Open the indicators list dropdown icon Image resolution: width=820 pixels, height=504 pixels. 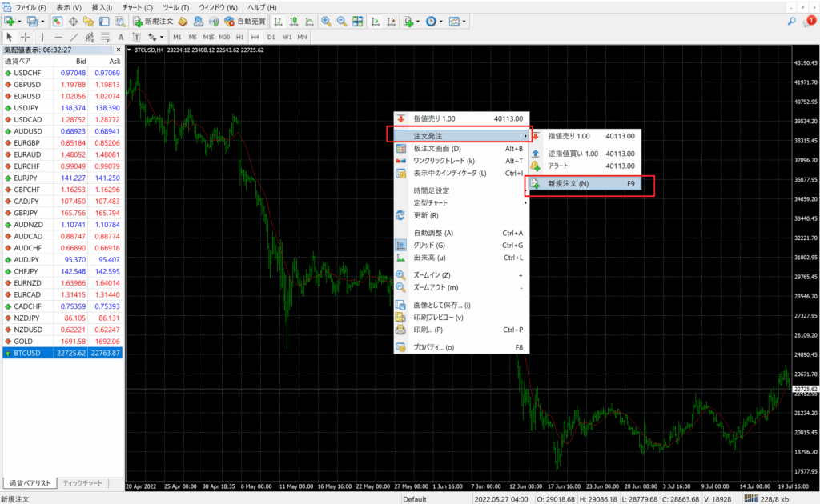[411, 22]
